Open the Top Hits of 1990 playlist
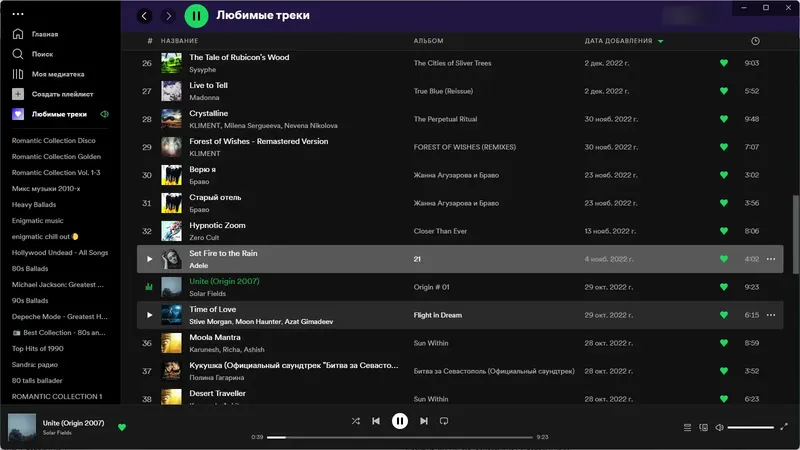Screen dimensions: 800x450 37,348
